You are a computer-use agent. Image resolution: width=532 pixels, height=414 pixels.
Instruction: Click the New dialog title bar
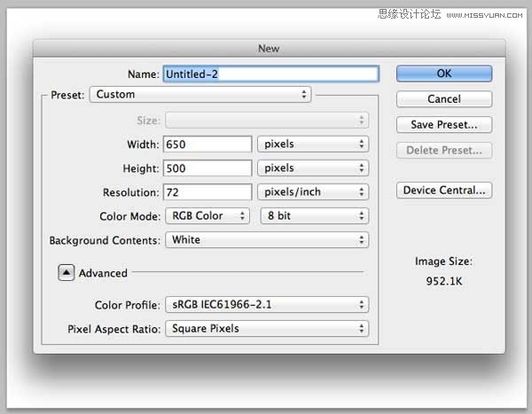(x=268, y=50)
